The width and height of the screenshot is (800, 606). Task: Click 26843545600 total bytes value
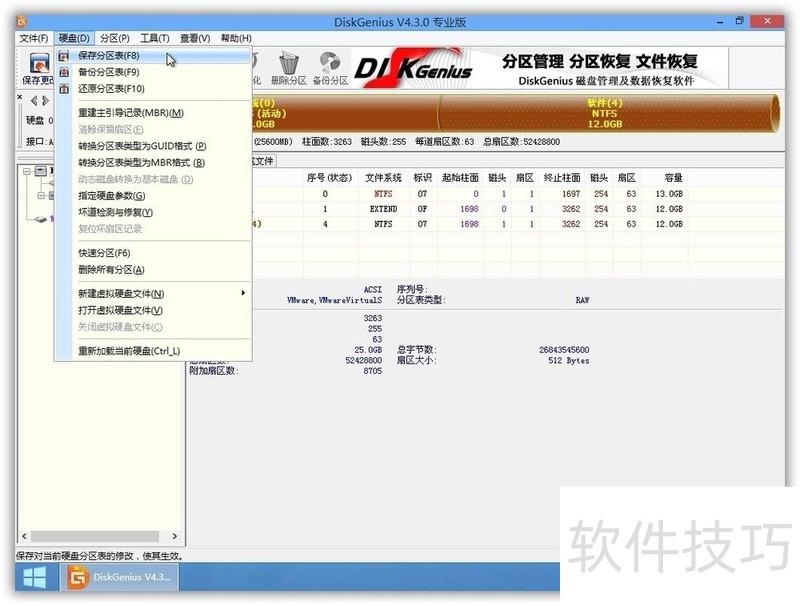[x=564, y=350]
